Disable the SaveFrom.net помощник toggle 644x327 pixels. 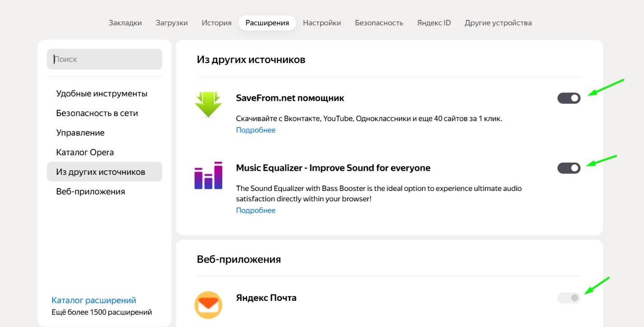(569, 98)
